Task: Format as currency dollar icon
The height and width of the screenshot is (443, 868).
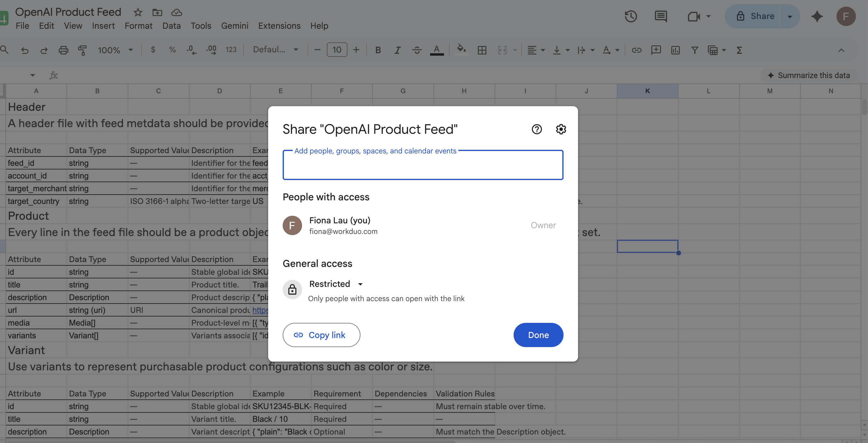Action: [x=153, y=50]
